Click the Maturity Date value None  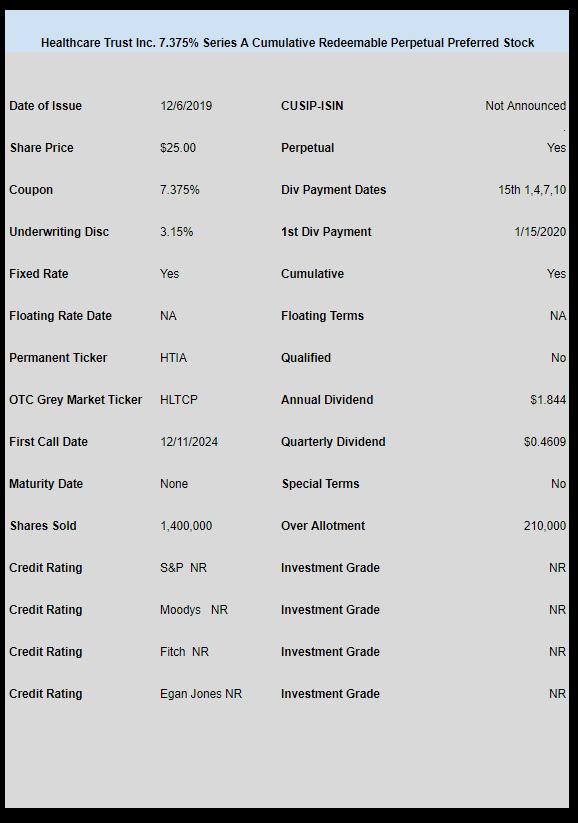pyautogui.click(x=174, y=484)
